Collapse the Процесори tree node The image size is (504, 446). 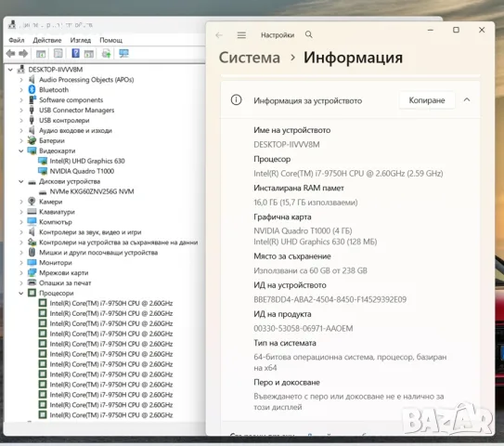(21, 293)
